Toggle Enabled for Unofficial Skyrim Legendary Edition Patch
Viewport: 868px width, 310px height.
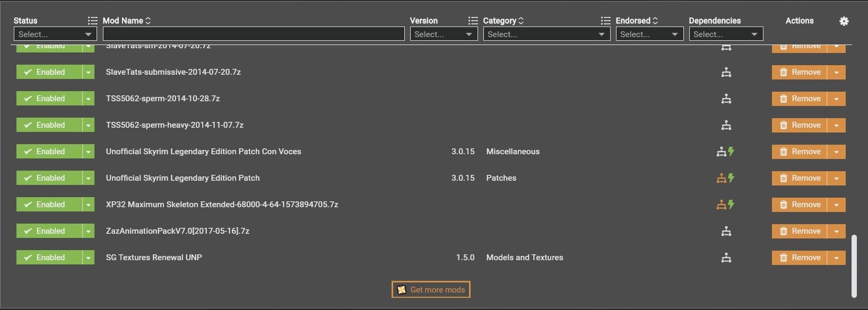49,178
